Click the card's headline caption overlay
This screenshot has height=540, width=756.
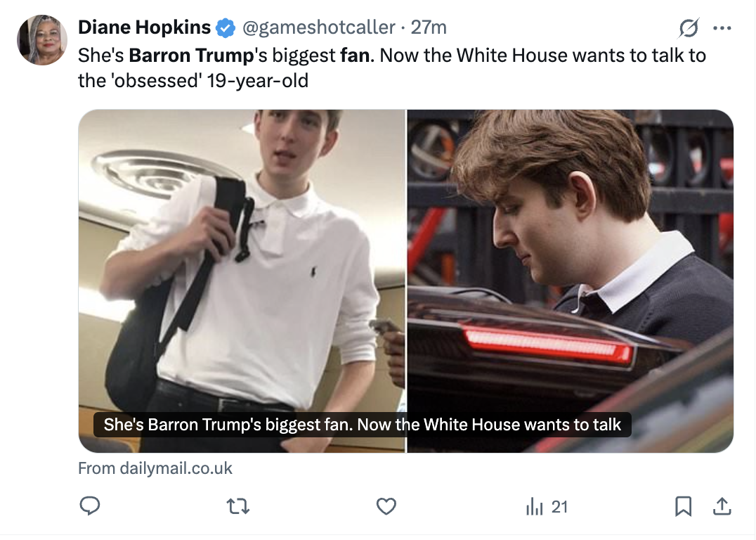[x=363, y=425]
